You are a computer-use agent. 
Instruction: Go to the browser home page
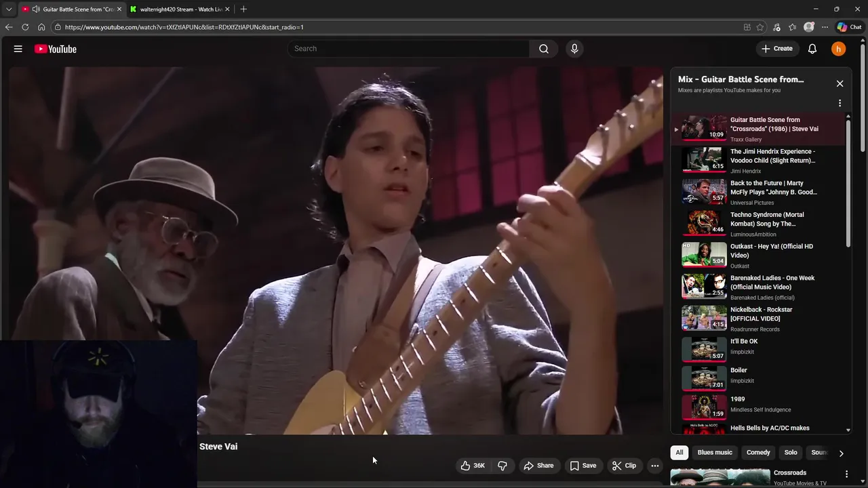click(x=41, y=27)
